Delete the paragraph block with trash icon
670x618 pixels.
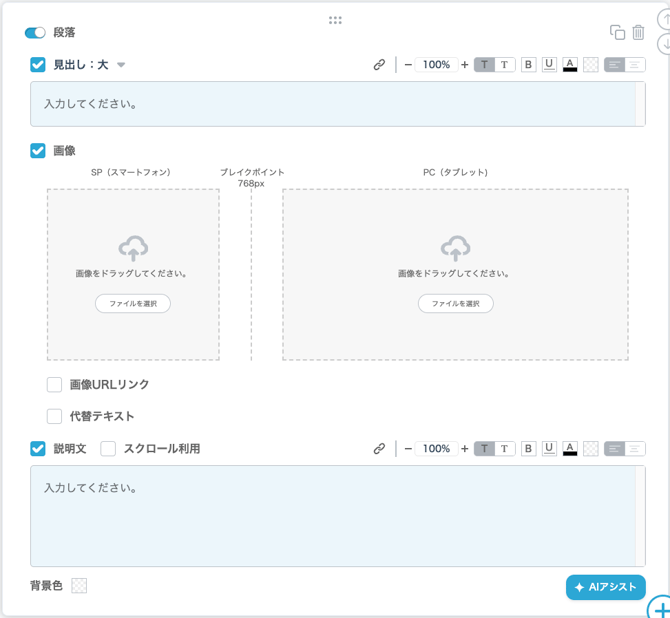tap(638, 32)
